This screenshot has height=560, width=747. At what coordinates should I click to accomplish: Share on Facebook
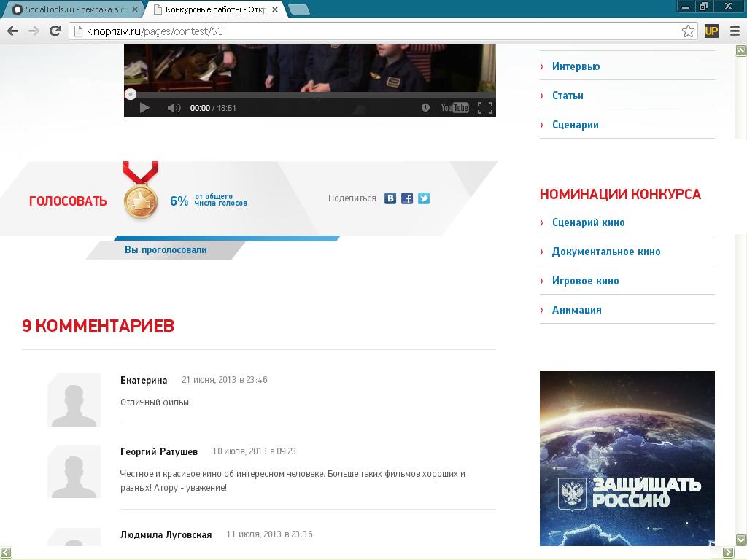[x=407, y=198]
